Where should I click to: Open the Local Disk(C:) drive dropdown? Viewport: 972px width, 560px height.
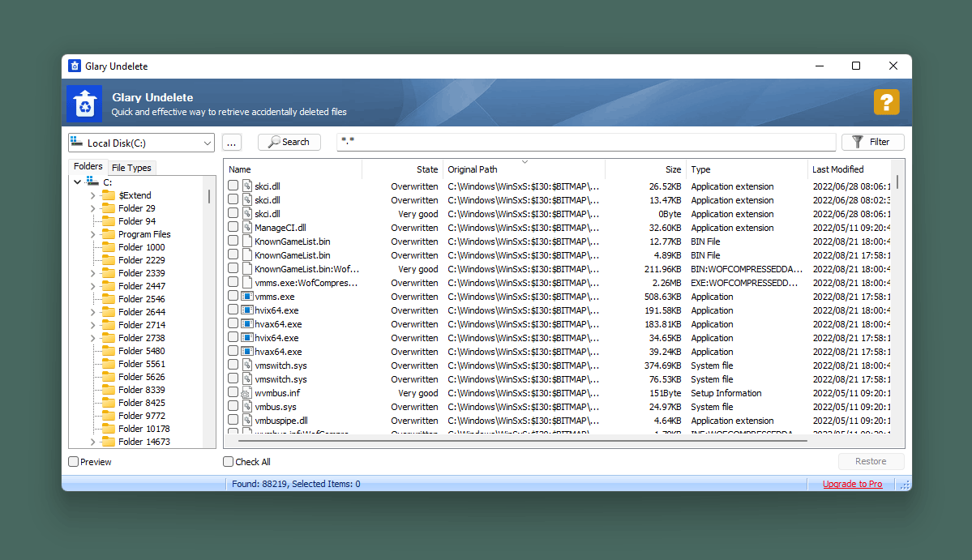141,143
